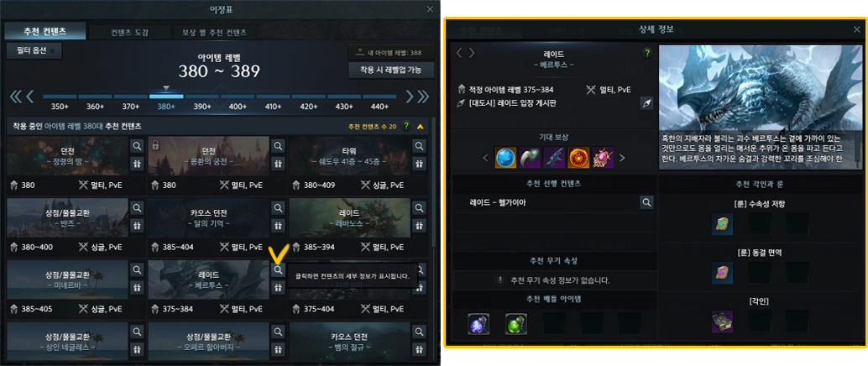Viewport: 868px width, 366px height.
Task: Go to previous item level range arrow
Action: [30, 97]
